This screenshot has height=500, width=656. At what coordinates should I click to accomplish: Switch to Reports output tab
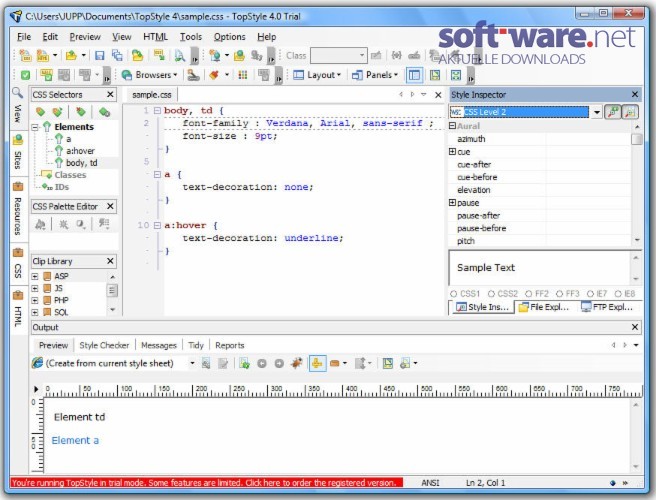click(x=229, y=345)
